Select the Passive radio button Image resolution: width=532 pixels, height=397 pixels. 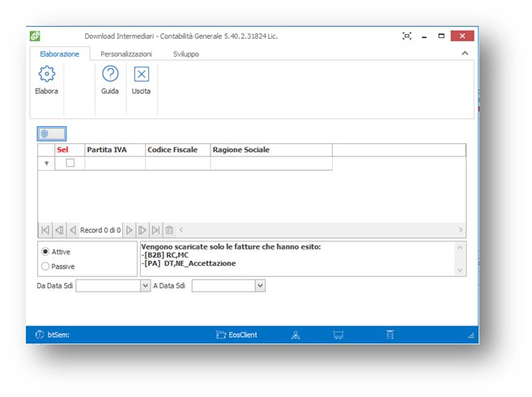45,267
